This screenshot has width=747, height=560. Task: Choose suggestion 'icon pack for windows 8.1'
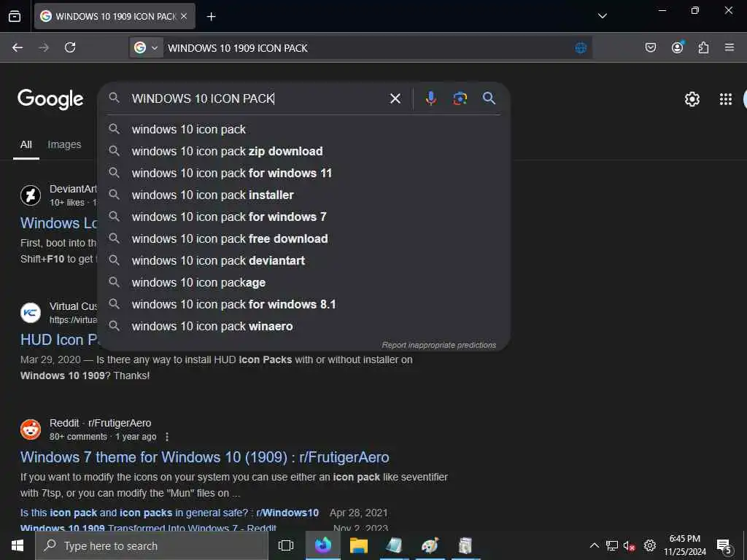[304, 305]
